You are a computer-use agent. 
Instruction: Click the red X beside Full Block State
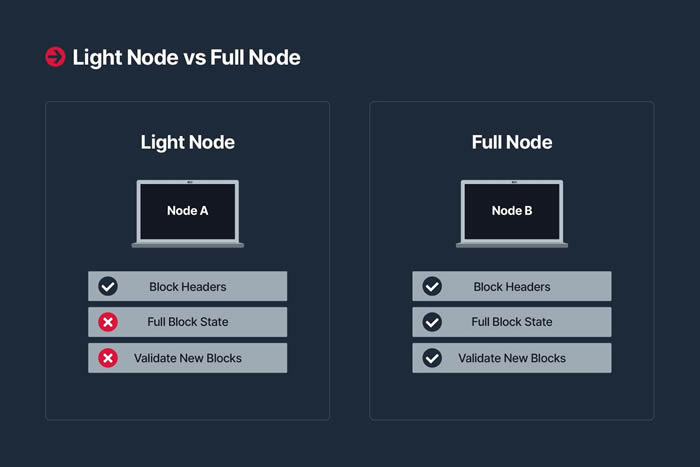click(x=108, y=322)
